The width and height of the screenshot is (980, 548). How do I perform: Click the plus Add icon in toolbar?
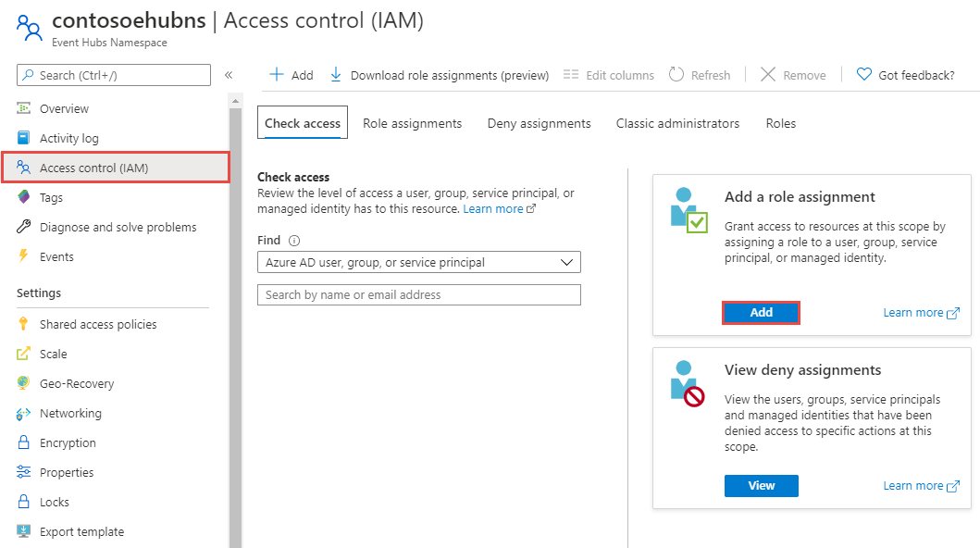277,75
